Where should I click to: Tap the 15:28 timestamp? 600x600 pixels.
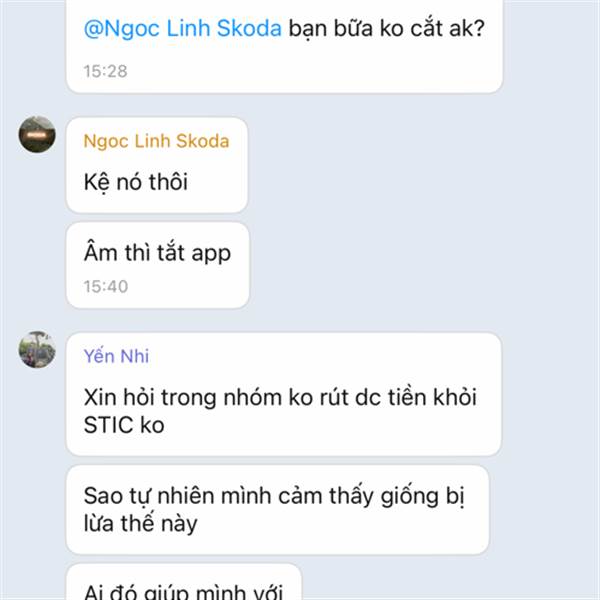105,71
